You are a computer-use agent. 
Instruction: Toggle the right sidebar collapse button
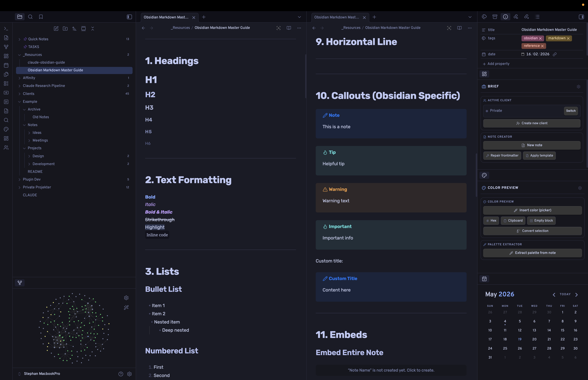[x=581, y=17]
